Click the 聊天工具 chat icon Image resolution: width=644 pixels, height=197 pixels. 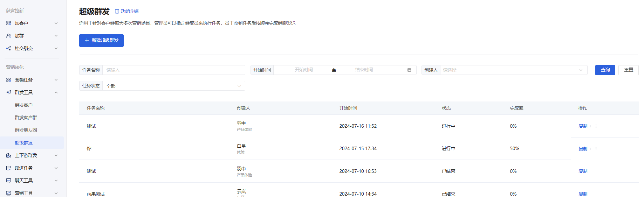8,181
